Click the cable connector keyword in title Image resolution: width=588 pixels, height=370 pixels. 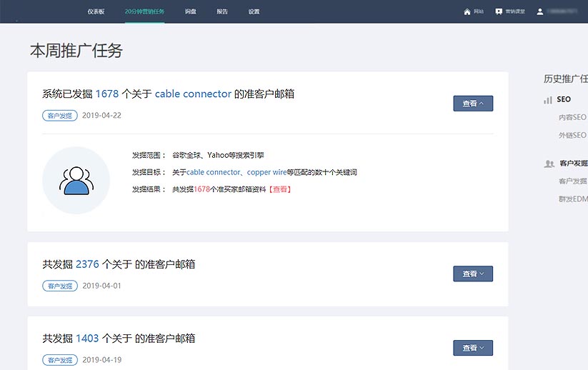(193, 94)
